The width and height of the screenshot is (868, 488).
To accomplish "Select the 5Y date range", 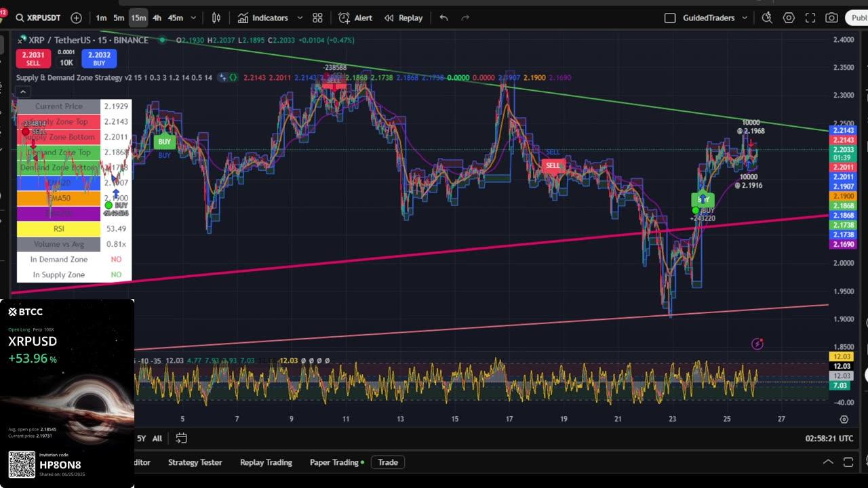I will coord(141,438).
